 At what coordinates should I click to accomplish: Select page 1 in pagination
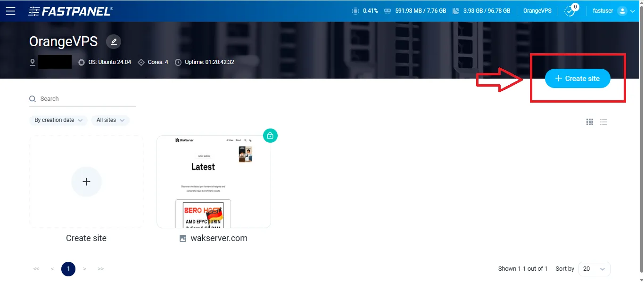pyautogui.click(x=68, y=269)
